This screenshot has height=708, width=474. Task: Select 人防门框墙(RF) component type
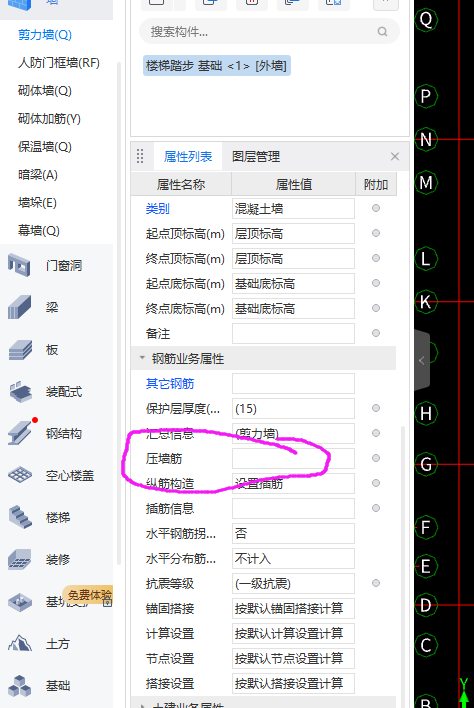[x=59, y=63]
